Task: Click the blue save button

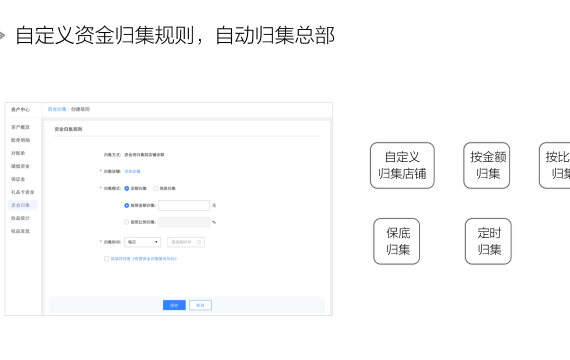Action: [x=174, y=305]
